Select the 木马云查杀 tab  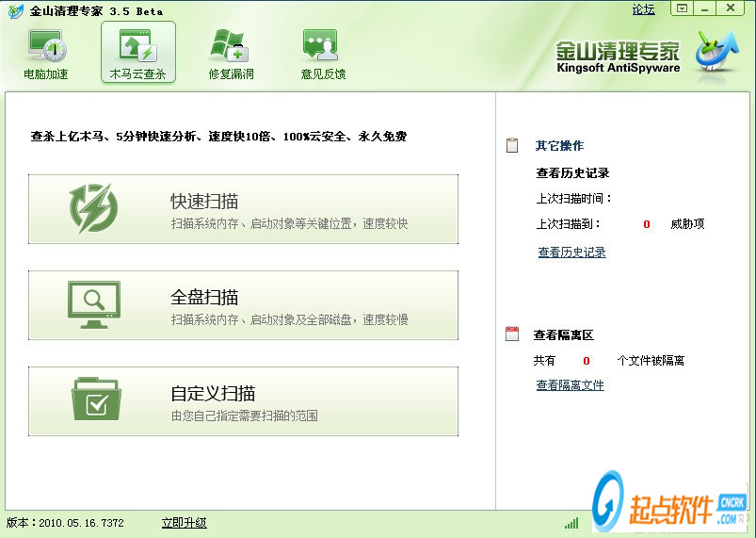[x=137, y=53]
